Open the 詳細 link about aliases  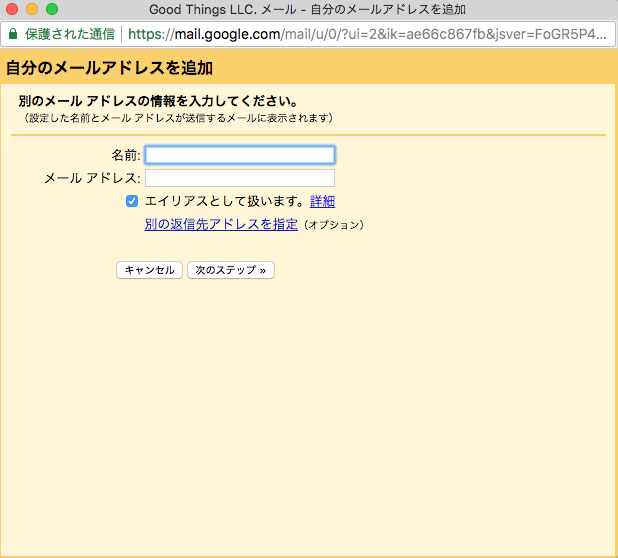322,201
